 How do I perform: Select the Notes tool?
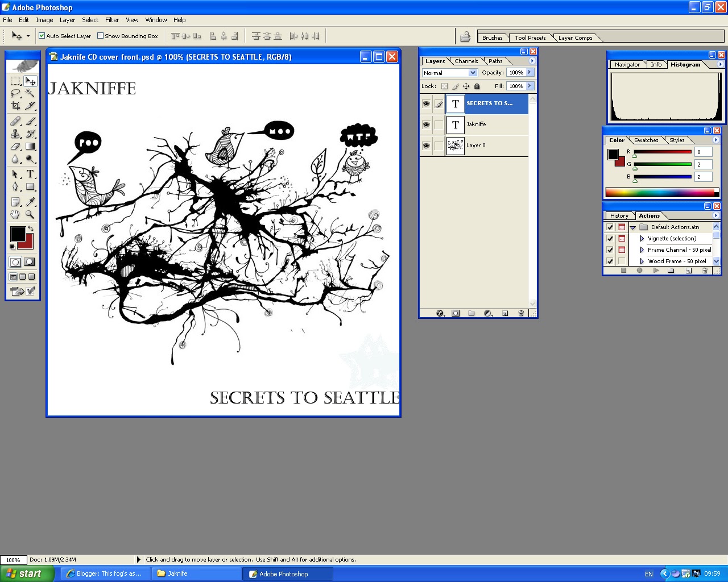tap(15, 202)
